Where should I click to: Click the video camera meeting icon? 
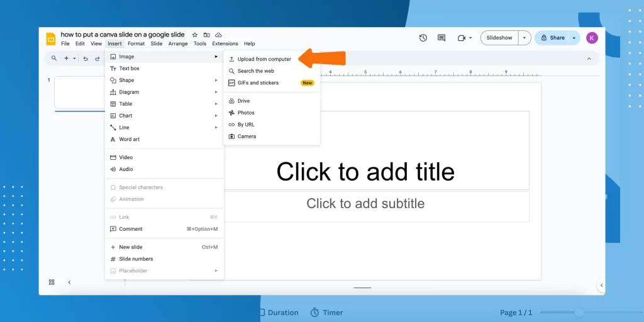point(461,38)
